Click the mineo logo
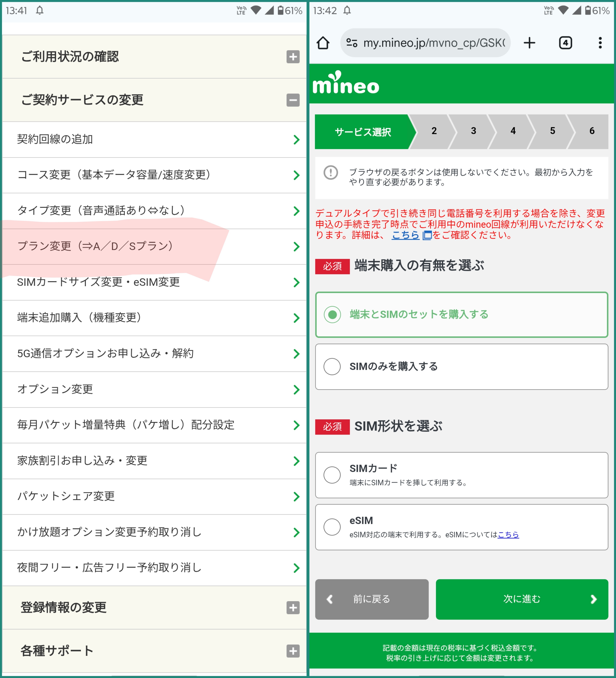Viewport: 616px width, 678px height. click(345, 83)
